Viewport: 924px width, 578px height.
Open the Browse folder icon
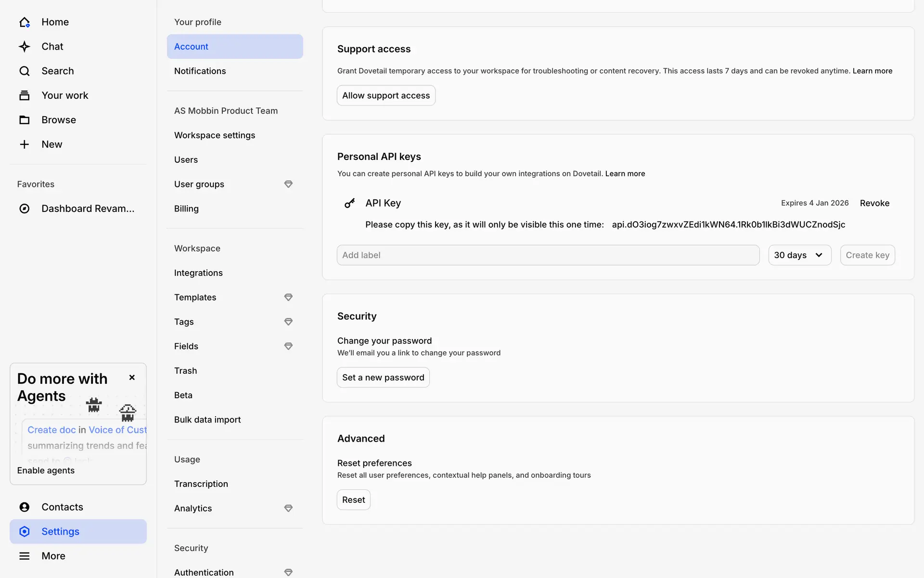tap(25, 120)
